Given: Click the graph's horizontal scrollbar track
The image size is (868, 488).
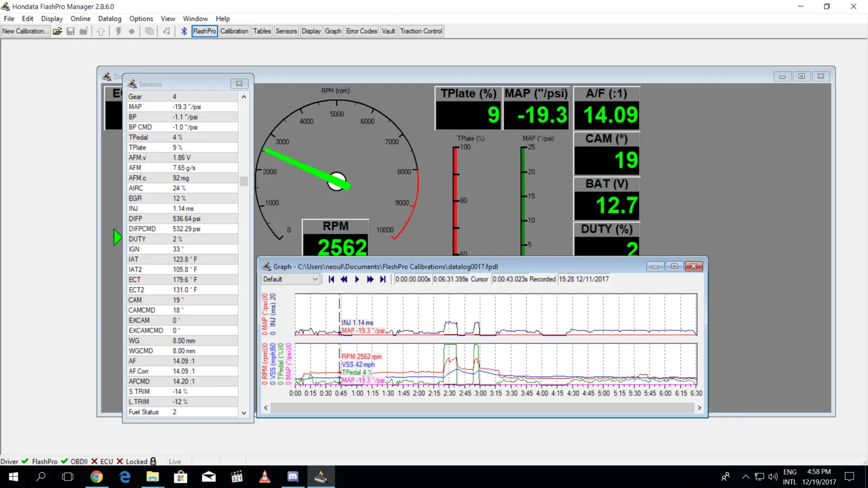Looking at the screenshot, I should (482, 408).
